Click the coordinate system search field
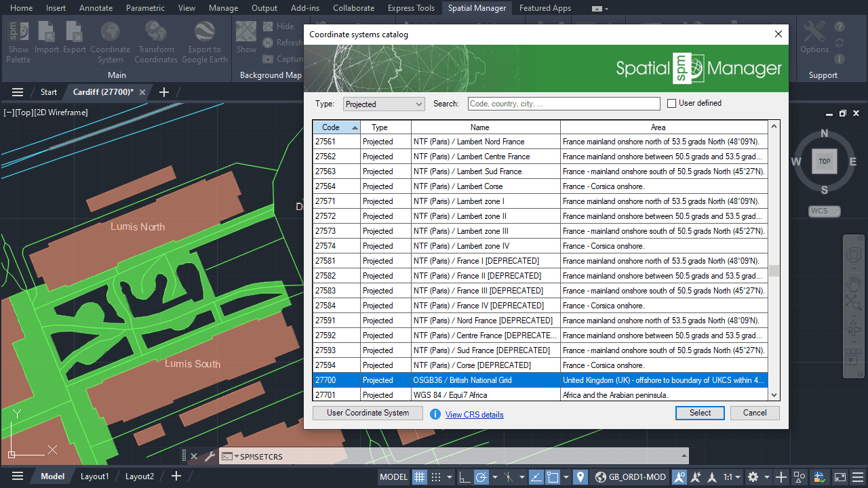Viewport: 868px width, 488px height. (x=564, y=104)
